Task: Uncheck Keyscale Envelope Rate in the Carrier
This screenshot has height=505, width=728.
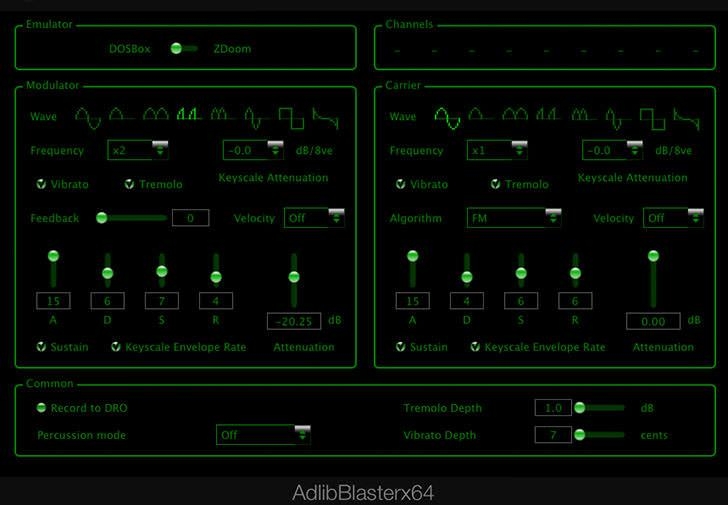Action: coord(475,347)
